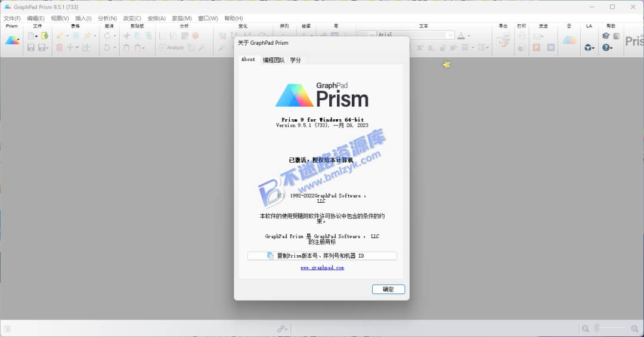
Task: Apply subscript formatting icon
Action: [x=431, y=48]
